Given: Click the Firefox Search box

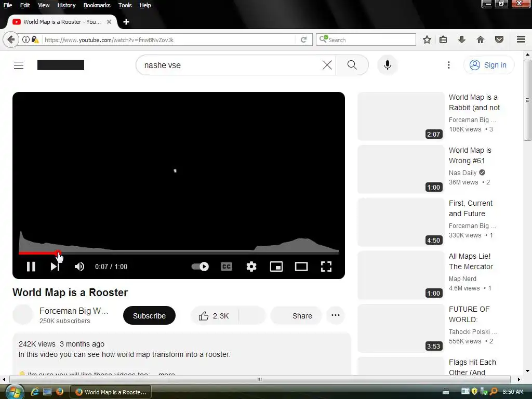Looking at the screenshot, I should point(366,39).
